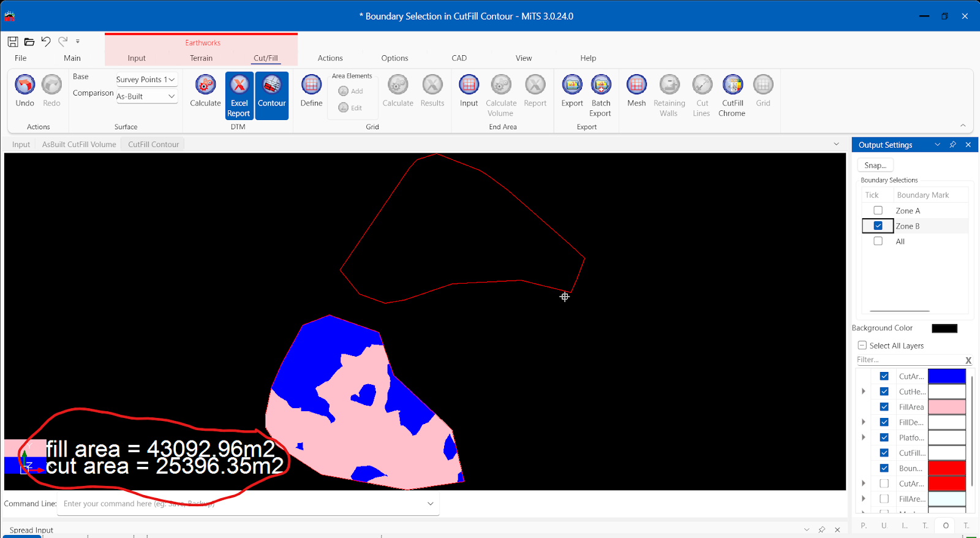The width and height of the screenshot is (980, 538).
Task: Close the Output Settings panel
Action: (968, 145)
